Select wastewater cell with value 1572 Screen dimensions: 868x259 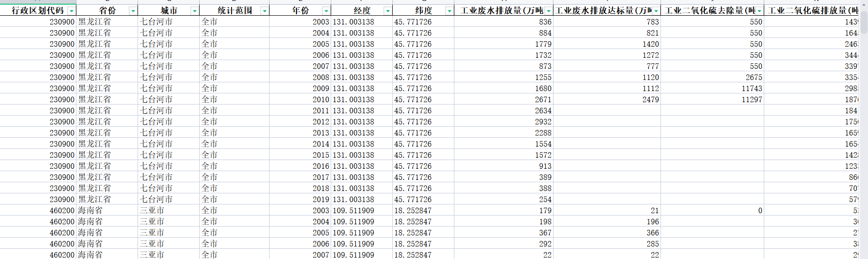pyautogui.click(x=503, y=155)
